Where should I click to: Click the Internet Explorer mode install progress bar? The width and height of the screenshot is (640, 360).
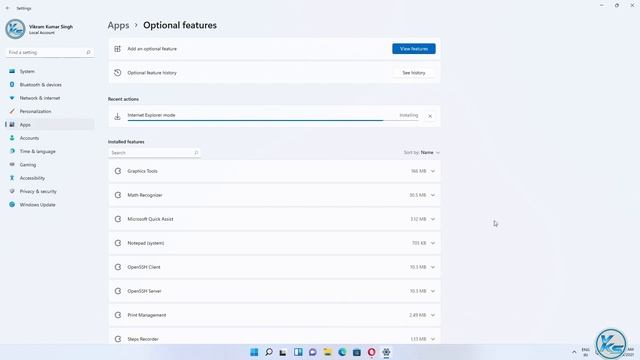pos(273,120)
